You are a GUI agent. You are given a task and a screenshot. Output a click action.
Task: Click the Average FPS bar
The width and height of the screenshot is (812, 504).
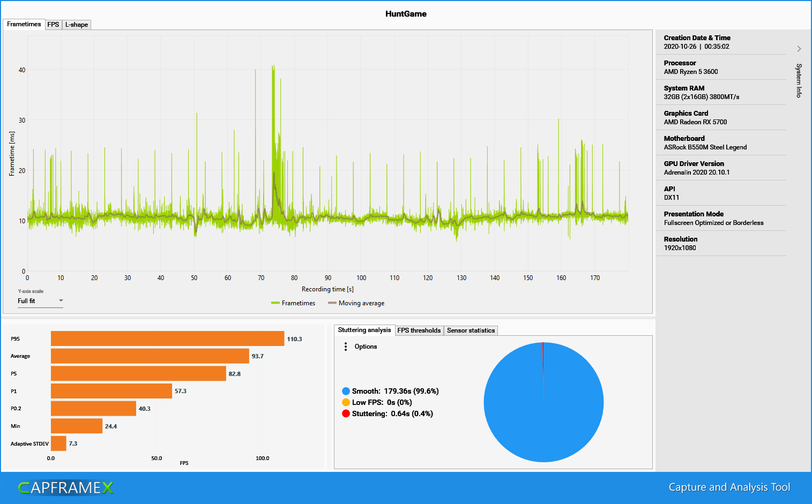point(150,356)
